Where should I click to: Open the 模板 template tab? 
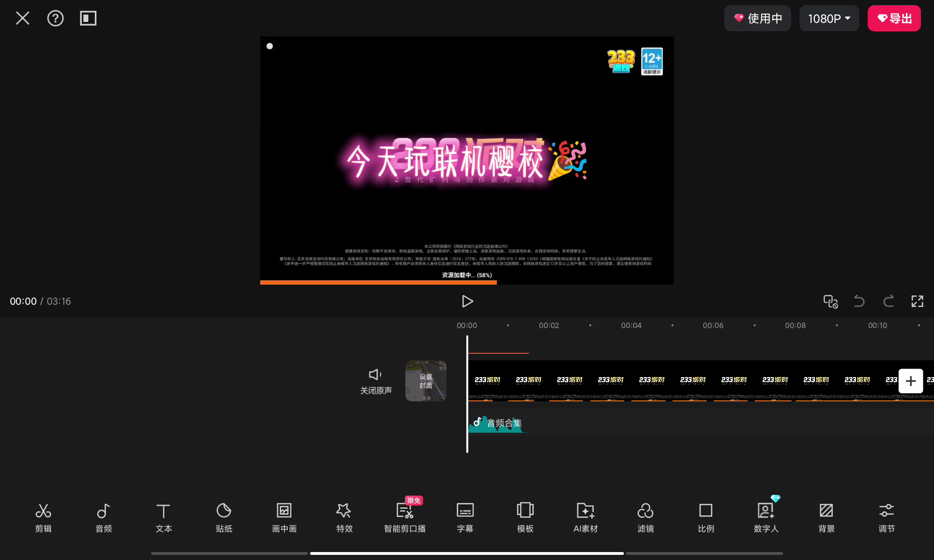pos(525,517)
